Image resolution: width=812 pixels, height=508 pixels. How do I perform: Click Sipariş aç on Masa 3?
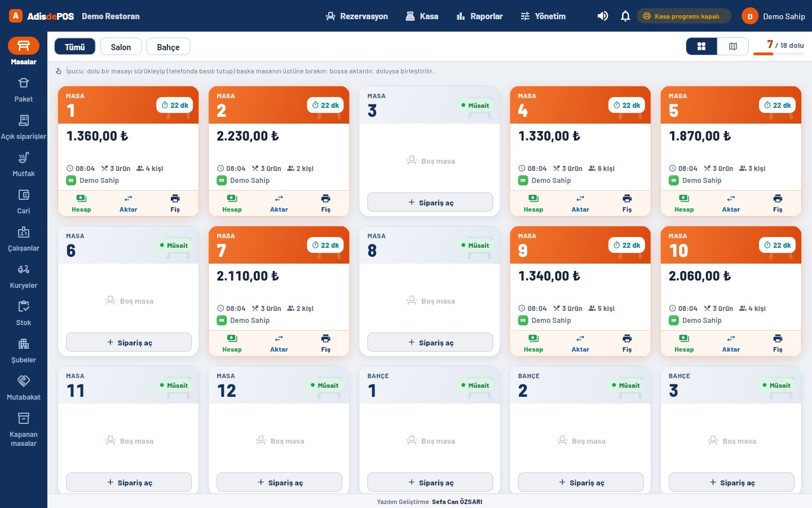(x=430, y=202)
